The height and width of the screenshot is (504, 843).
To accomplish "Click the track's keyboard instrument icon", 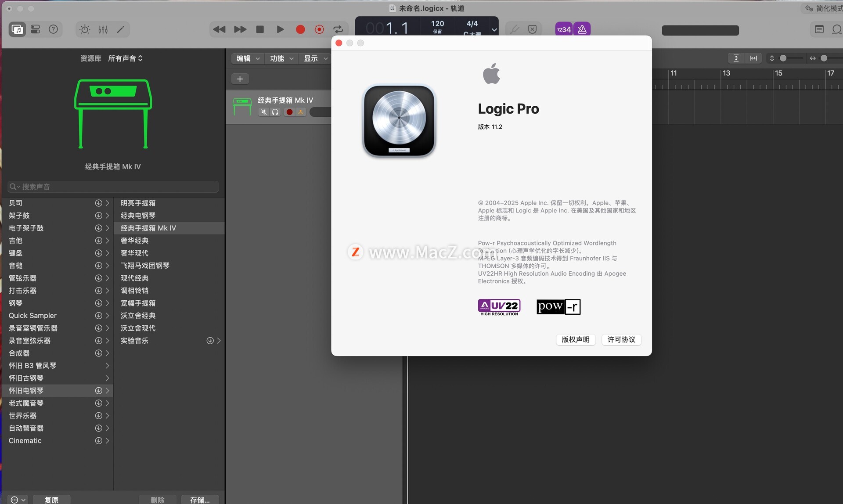I will point(242,107).
